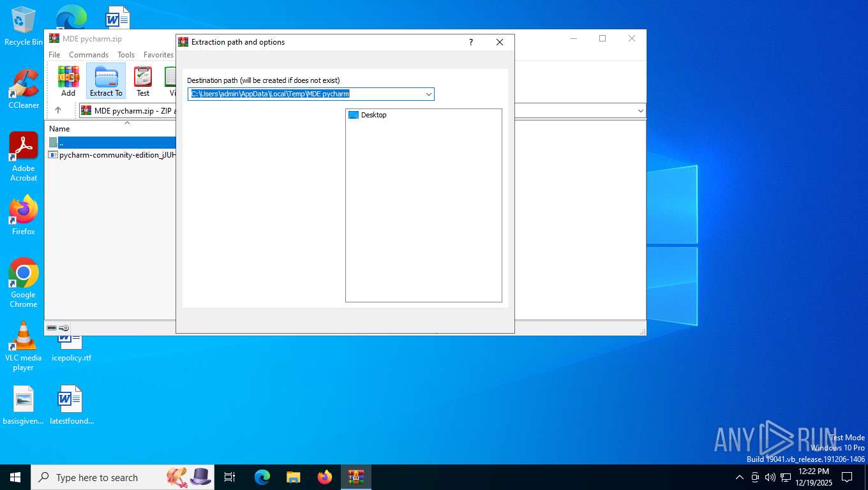Screen dimensions: 868x490
Task: Click the help question mark in dialog
Action: (x=471, y=42)
